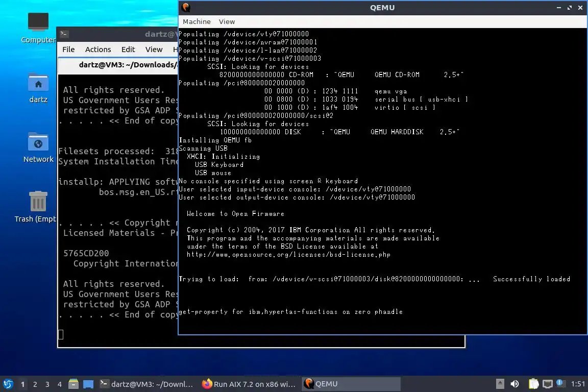Click the 'Welcome to Open Firmware' line
The height and width of the screenshot is (392, 588).
click(x=235, y=214)
